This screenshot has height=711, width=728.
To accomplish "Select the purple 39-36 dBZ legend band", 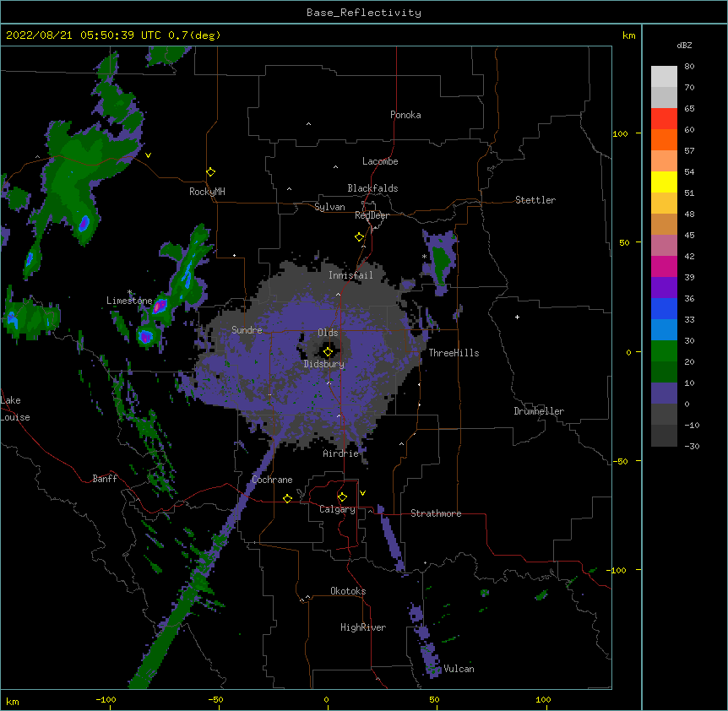I will click(x=664, y=288).
